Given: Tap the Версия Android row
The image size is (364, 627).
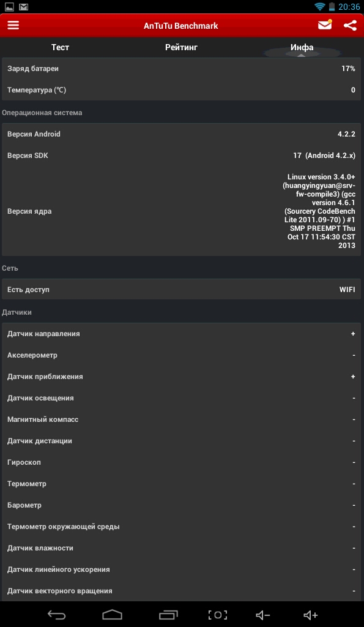Looking at the screenshot, I should pos(182,134).
